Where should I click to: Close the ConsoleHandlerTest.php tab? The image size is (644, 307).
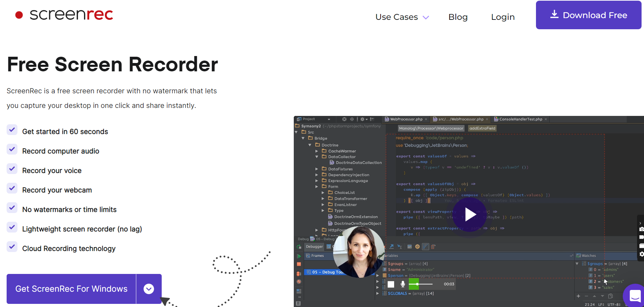(546, 119)
